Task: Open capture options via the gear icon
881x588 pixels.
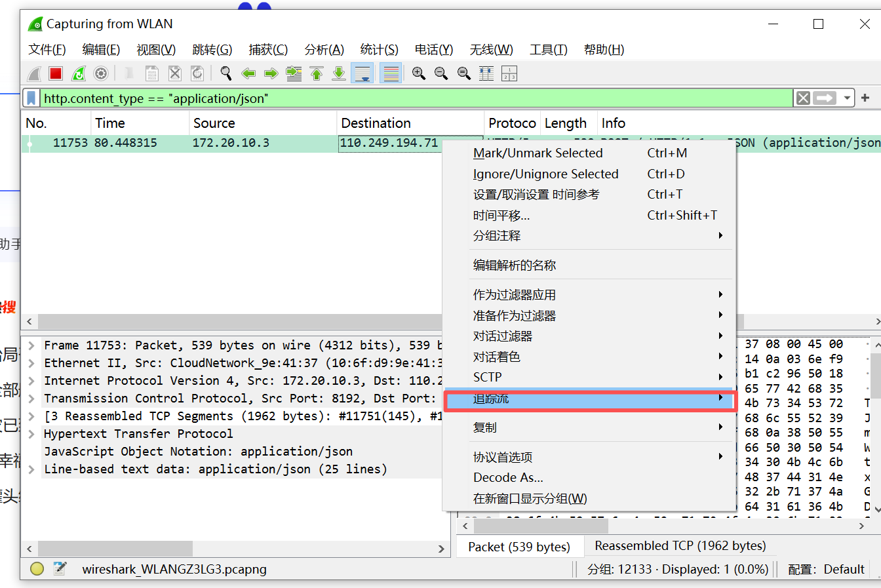Action: [x=101, y=73]
